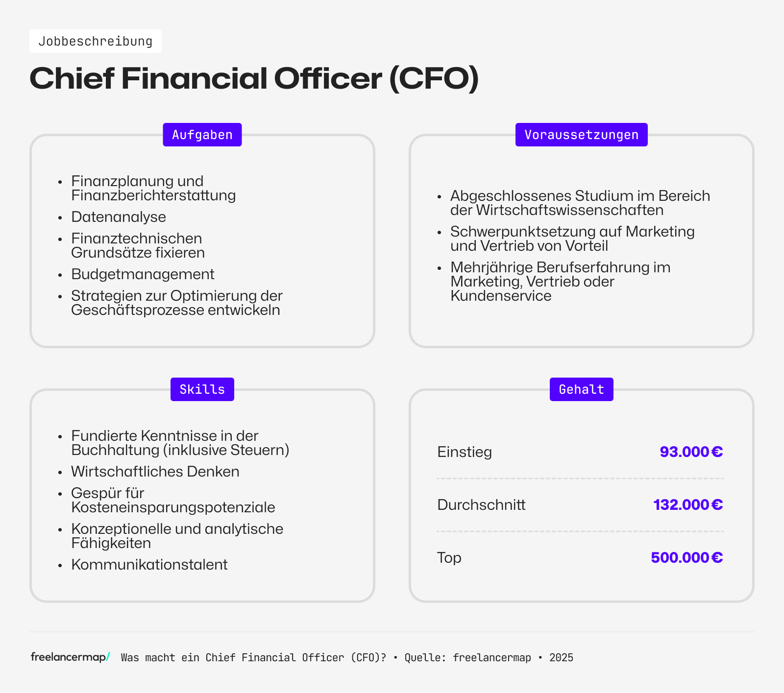Click the freelancermap logo in footer
Viewport: 784px width, 693px height.
70,657
